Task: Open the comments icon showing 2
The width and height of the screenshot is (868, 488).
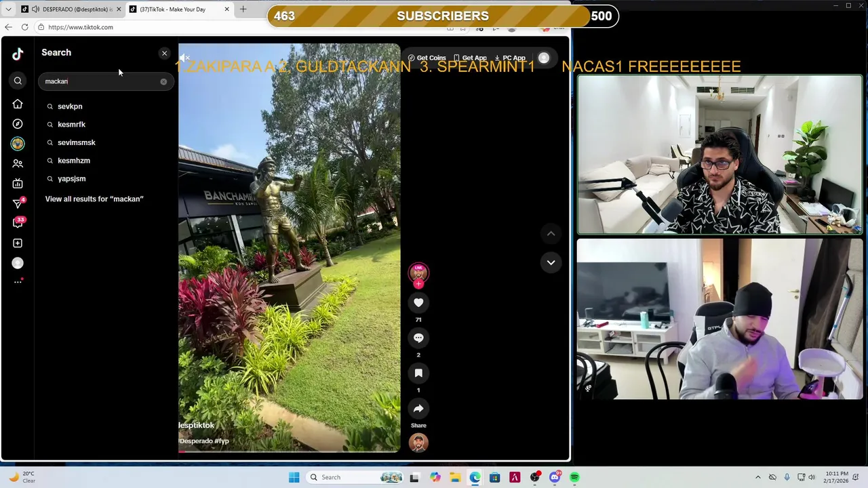Action: click(x=418, y=338)
